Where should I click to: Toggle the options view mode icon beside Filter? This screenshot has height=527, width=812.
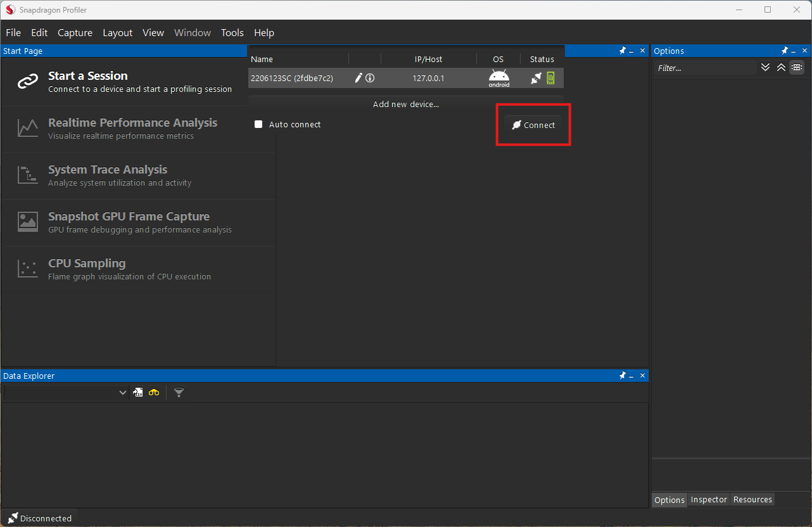tap(797, 68)
